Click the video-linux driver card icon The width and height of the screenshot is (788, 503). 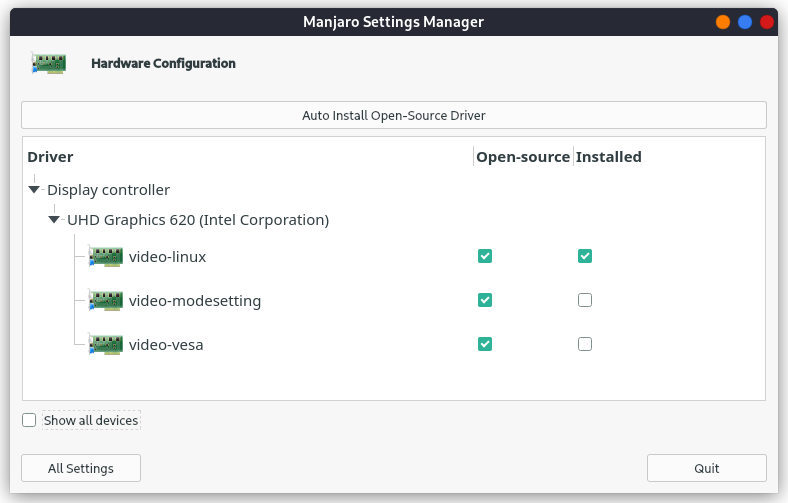click(106, 257)
